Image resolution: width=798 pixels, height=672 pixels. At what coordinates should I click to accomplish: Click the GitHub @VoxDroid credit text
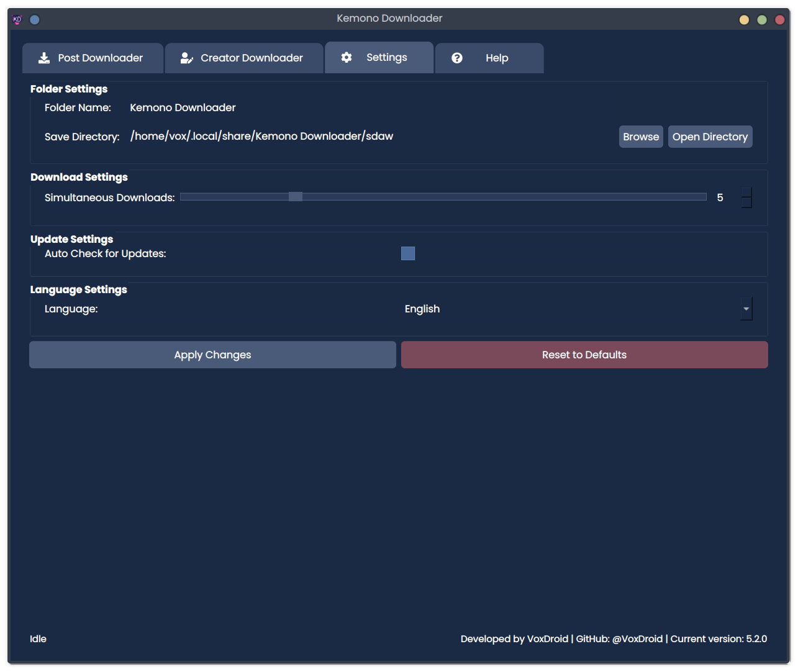click(x=618, y=638)
